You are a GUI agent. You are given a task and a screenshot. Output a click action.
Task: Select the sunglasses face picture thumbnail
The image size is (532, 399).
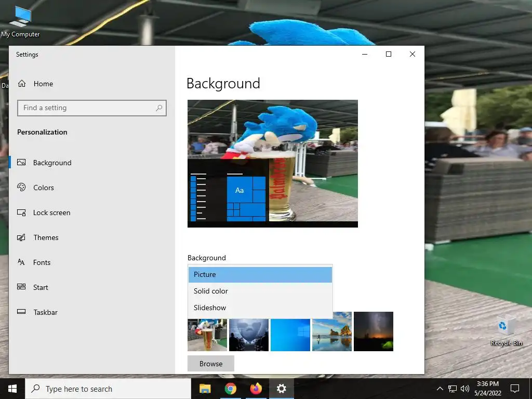click(x=249, y=335)
